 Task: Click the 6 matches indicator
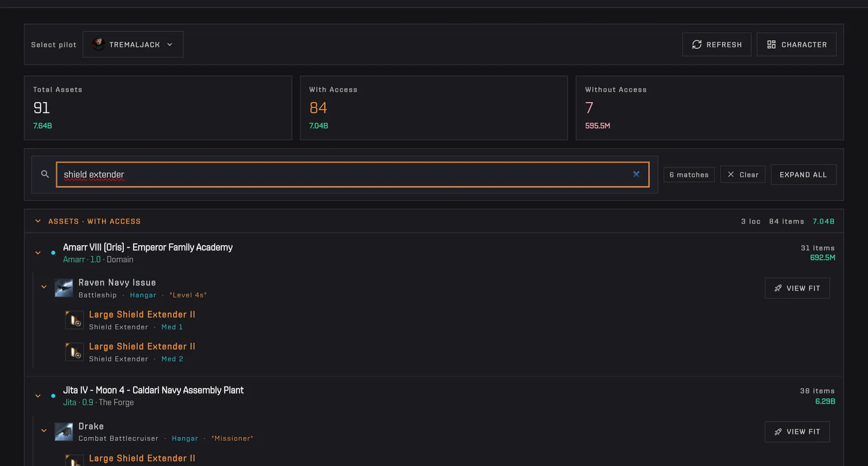point(689,175)
